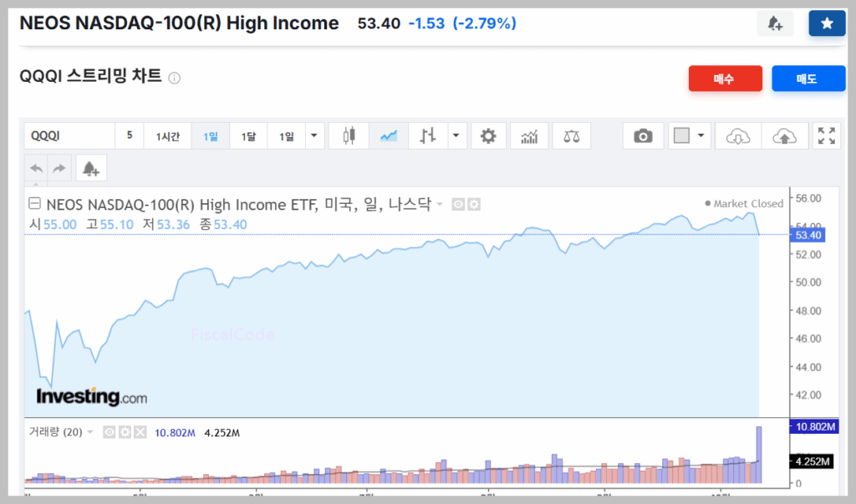This screenshot has height=504, width=856.
Task: Toggle price notifications with the top bell icon
Action: tap(775, 23)
